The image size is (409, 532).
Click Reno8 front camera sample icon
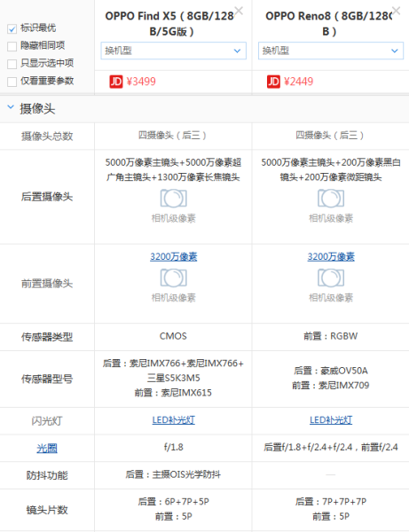pos(331,278)
